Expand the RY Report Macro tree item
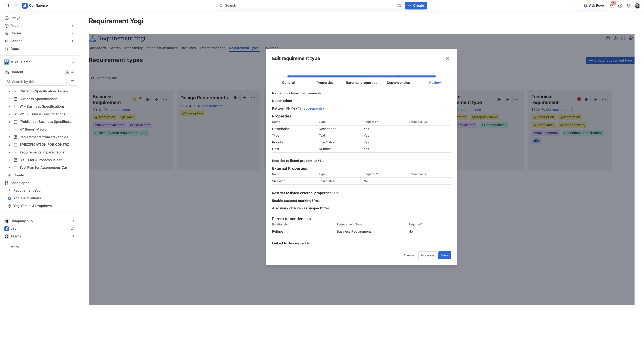 click(9, 129)
